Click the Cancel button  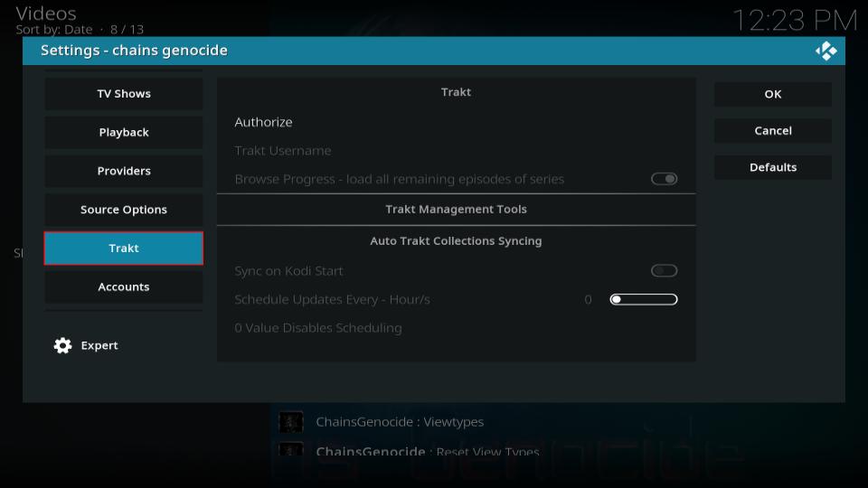(773, 130)
